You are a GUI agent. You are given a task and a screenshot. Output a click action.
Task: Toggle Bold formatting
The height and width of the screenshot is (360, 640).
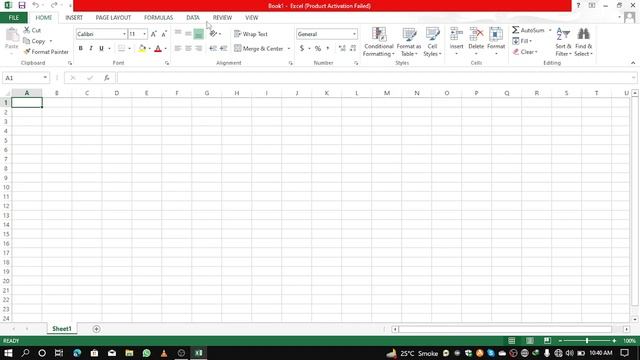coord(80,48)
